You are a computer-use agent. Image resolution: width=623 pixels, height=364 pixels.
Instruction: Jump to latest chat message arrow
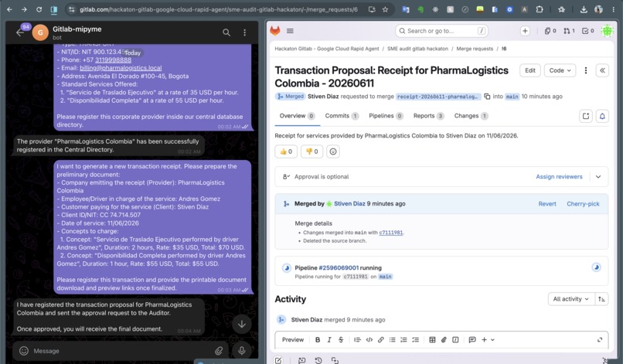tap(242, 325)
